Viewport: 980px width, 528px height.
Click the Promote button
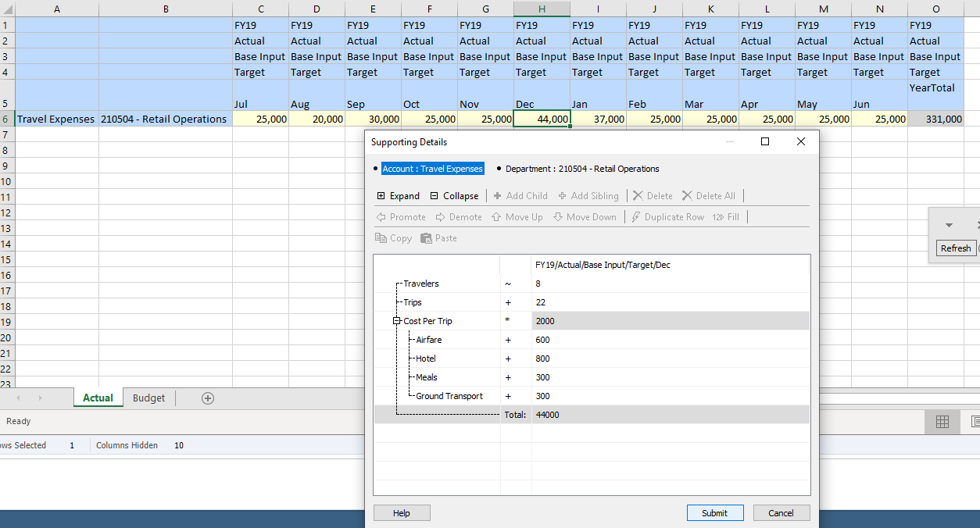click(x=401, y=217)
